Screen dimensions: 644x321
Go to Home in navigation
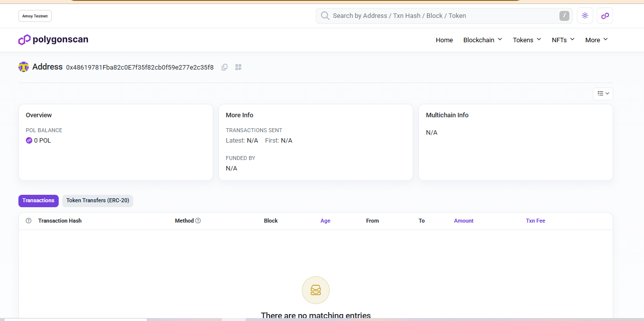click(x=444, y=40)
